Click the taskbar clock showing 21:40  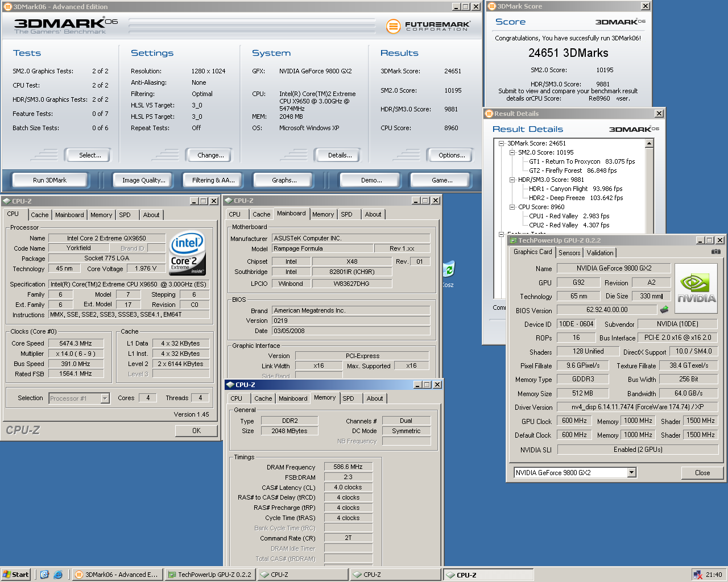point(714,575)
